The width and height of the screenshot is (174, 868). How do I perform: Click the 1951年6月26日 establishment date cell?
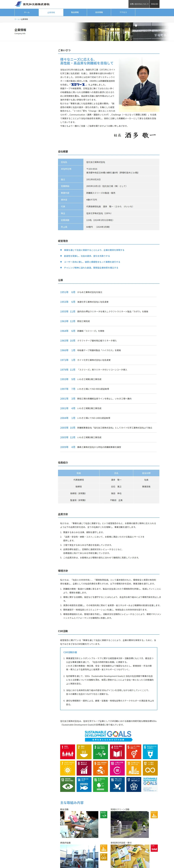click(121, 180)
